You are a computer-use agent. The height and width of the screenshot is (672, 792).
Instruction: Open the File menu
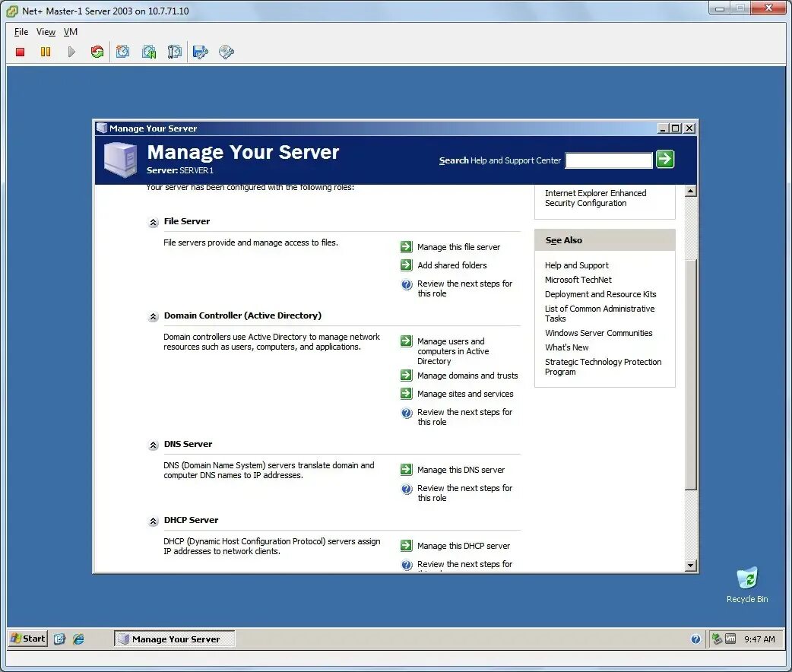(21, 32)
